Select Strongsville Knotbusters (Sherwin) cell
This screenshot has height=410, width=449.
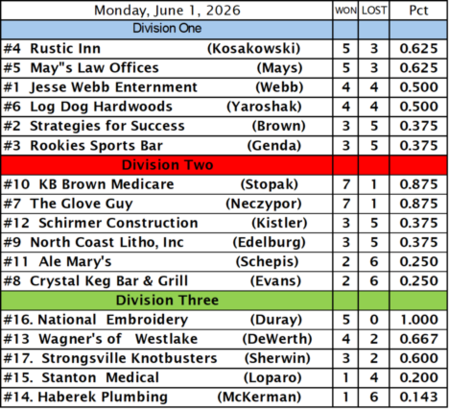pyautogui.click(x=167, y=358)
